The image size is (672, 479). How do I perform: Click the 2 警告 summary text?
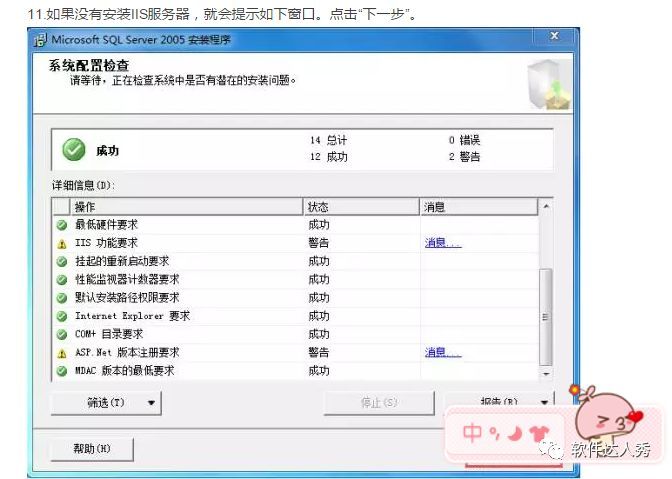[465, 157]
